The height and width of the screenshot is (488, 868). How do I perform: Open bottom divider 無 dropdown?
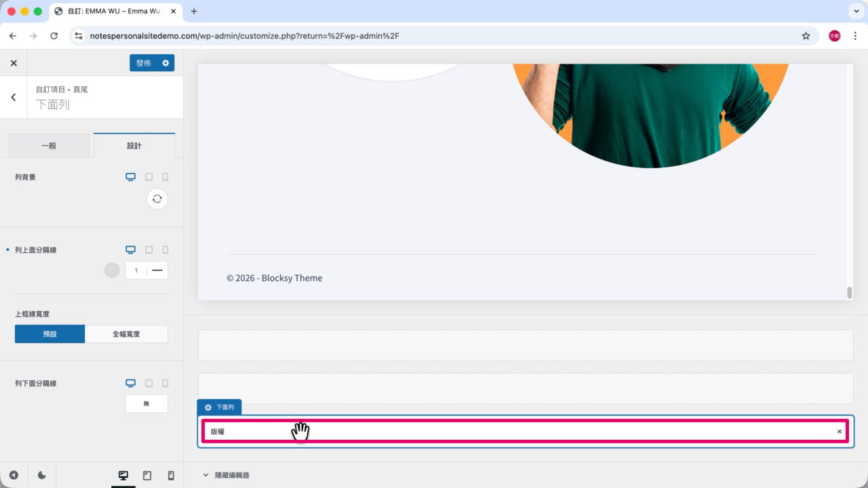146,404
